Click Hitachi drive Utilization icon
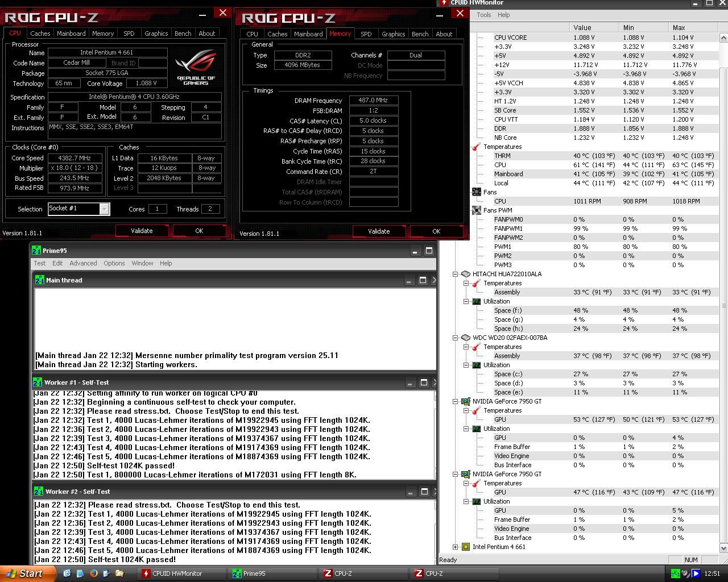The image size is (728, 582). pos(476,301)
